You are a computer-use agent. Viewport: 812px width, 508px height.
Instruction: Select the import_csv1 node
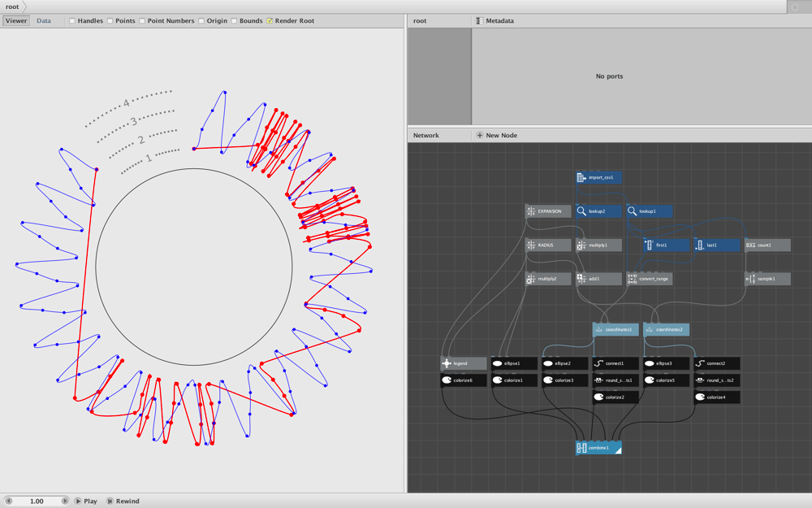(598, 178)
